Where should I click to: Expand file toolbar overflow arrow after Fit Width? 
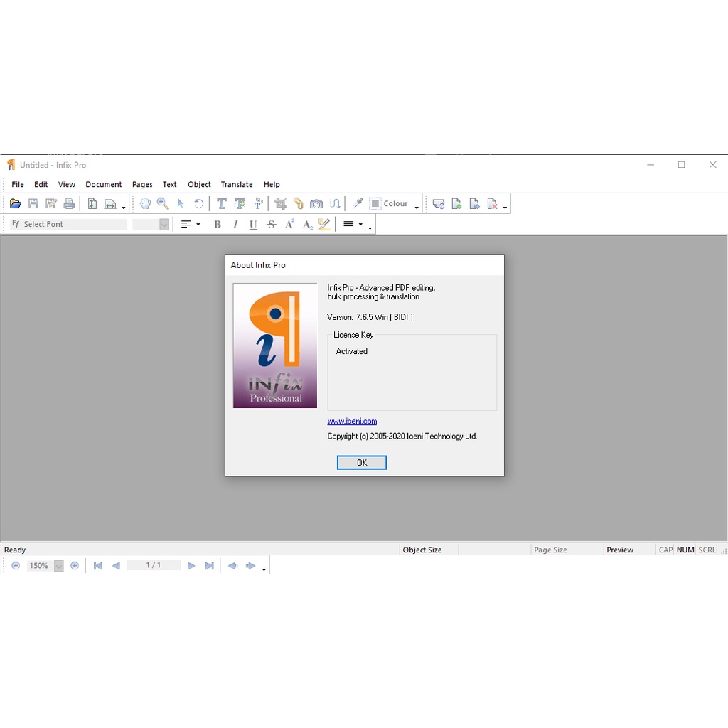124,208
